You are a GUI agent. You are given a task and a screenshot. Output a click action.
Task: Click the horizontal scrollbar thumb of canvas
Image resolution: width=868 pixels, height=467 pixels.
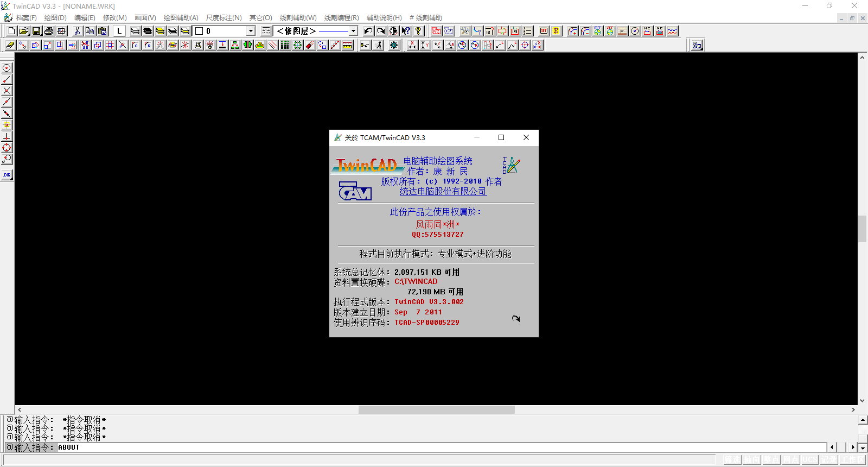coord(437,410)
